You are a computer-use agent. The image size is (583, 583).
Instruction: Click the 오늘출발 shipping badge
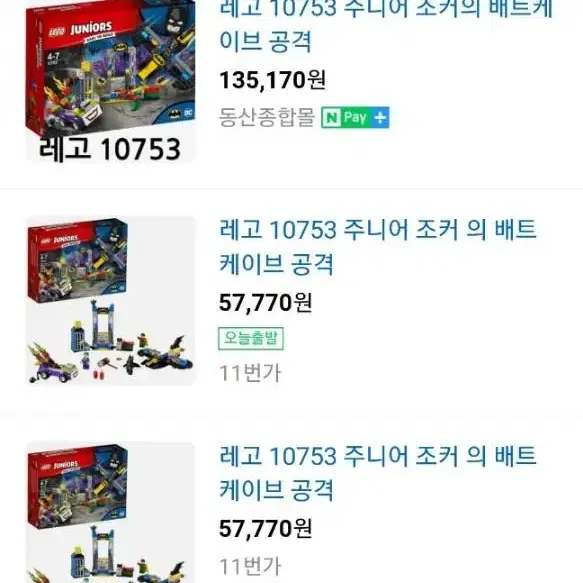(251, 338)
